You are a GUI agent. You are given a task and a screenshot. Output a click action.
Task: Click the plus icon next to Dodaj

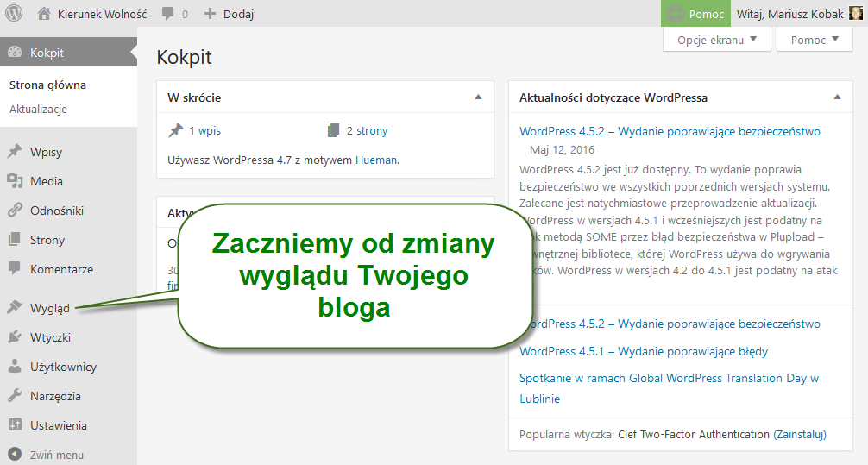point(210,13)
